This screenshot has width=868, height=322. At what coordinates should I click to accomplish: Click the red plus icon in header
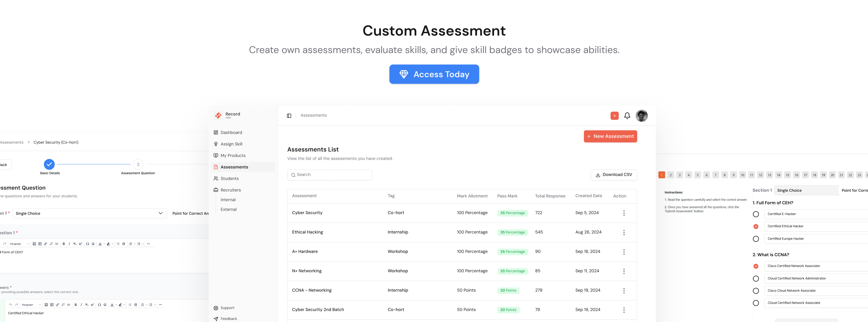614,116
